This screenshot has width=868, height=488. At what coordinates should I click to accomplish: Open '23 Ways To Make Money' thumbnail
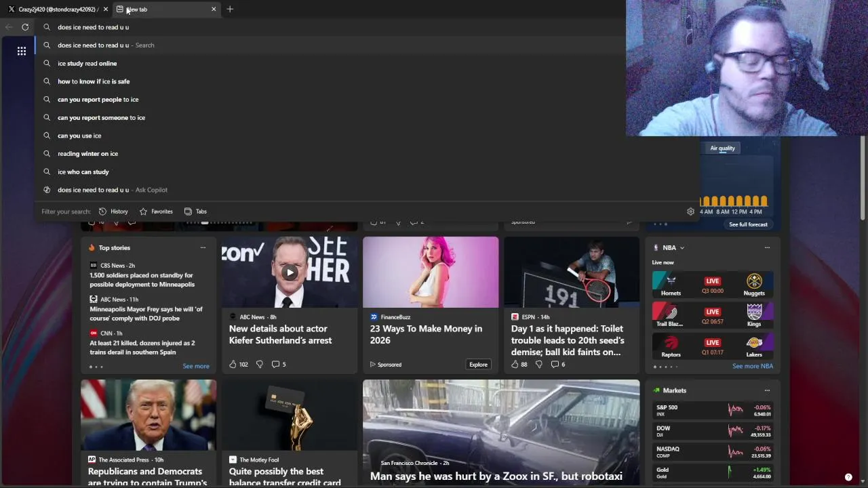point(431,272)
